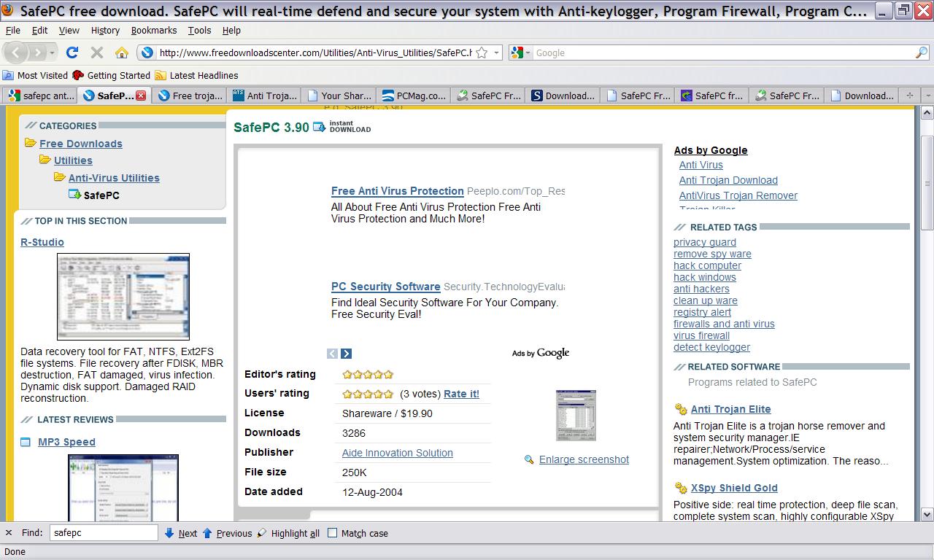Toggle Highlight all in the Find bar
This screenshot has height=560, width=934.
(288, 533)
